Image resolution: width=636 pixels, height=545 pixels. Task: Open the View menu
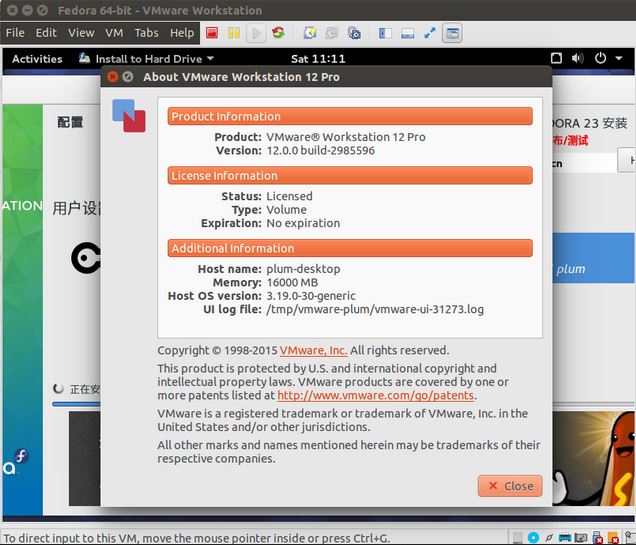point(81,33)
